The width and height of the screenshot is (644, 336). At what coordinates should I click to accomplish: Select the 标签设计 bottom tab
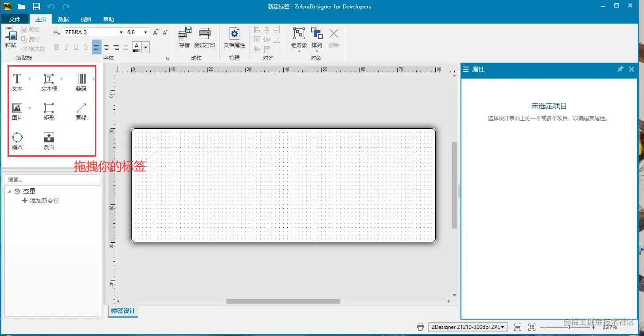pos(123,311)
